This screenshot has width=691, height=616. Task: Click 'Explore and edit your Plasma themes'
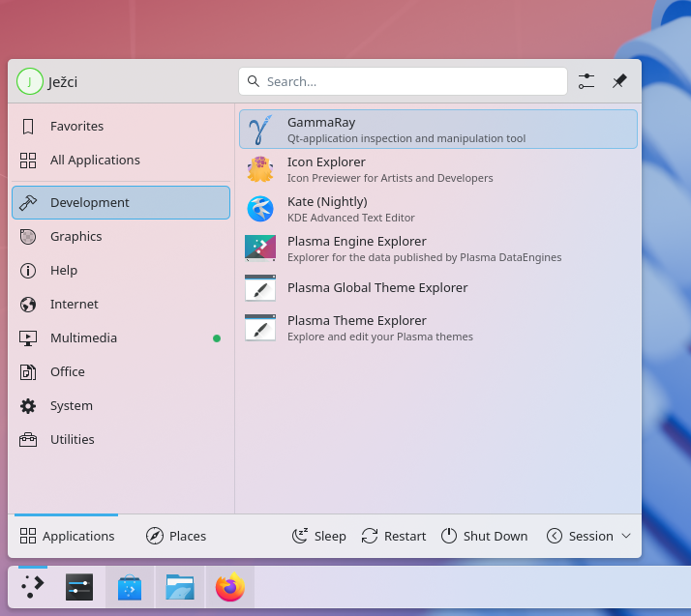[380, 337]
